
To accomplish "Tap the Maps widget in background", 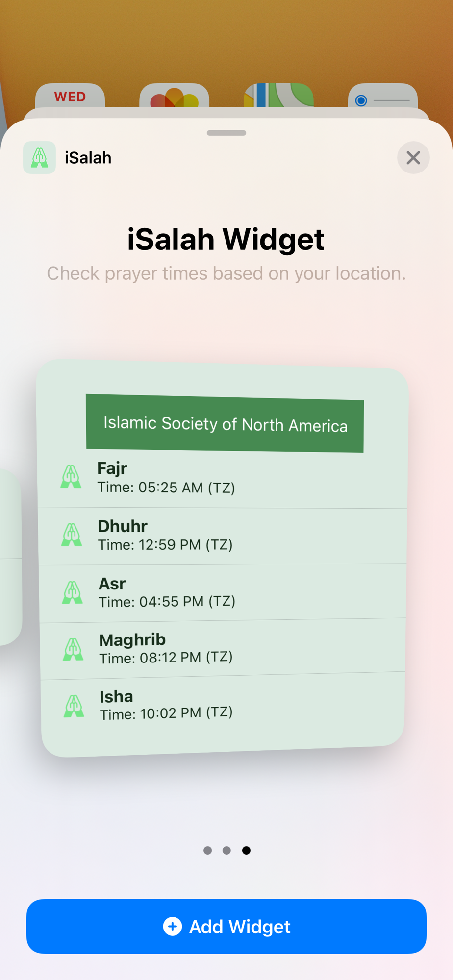I will [278, 96].
